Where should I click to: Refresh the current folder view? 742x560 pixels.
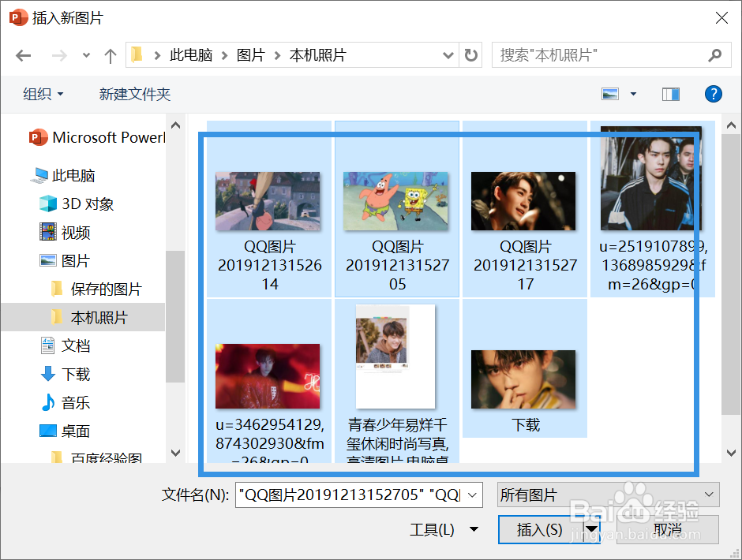click(470, 54)
